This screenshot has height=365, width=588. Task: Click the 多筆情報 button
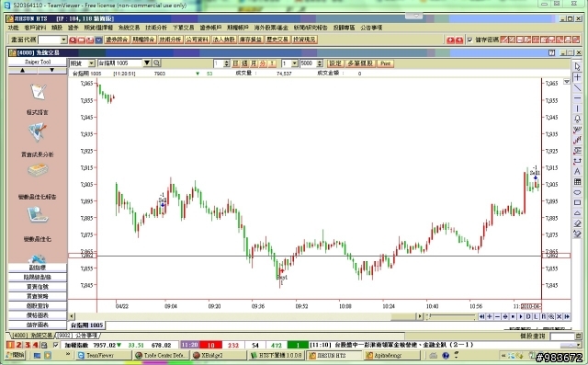[360, 63]
